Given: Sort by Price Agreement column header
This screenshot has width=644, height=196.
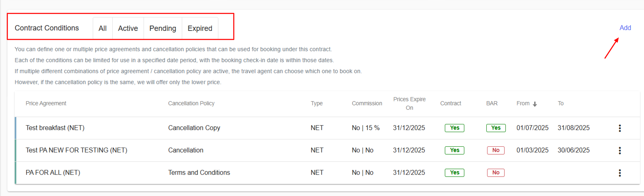Looking at the screenshot, I should [x=46, y=103].
